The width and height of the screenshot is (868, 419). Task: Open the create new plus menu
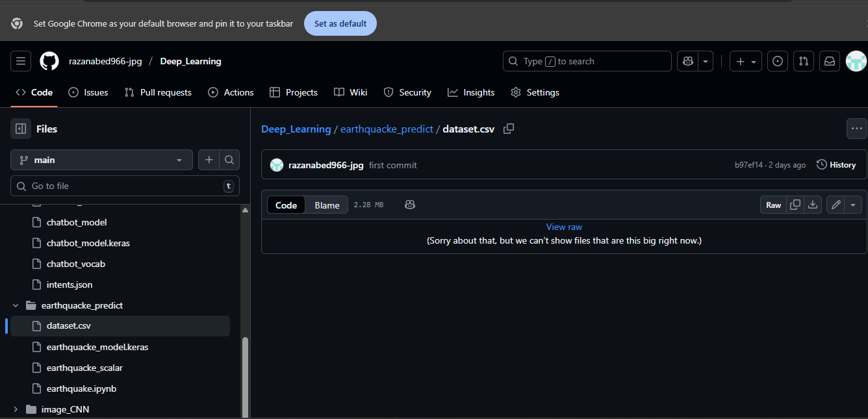point(745,61)
